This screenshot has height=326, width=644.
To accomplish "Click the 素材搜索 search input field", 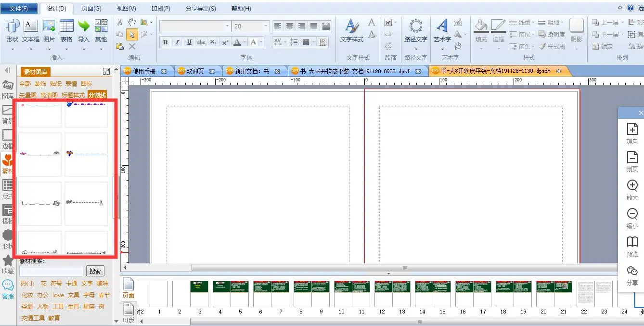I will [51, 271].
